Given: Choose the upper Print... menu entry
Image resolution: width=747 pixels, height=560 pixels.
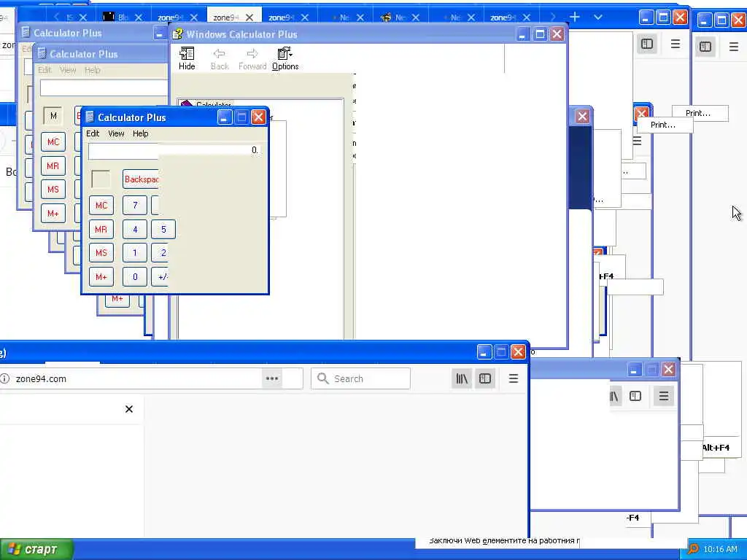Looking at the screenshot, I should click(x=700, y=113).
